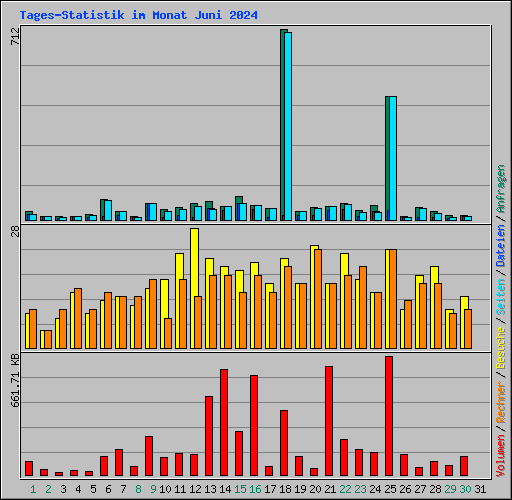Click the red volume bar for day 16
Screen dimensions: 512x500
tap(254, 425)
